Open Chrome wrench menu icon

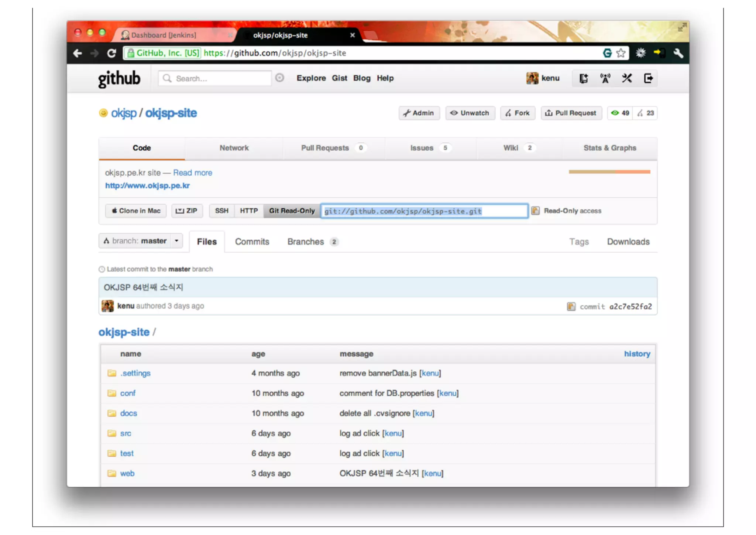[678, 53]
